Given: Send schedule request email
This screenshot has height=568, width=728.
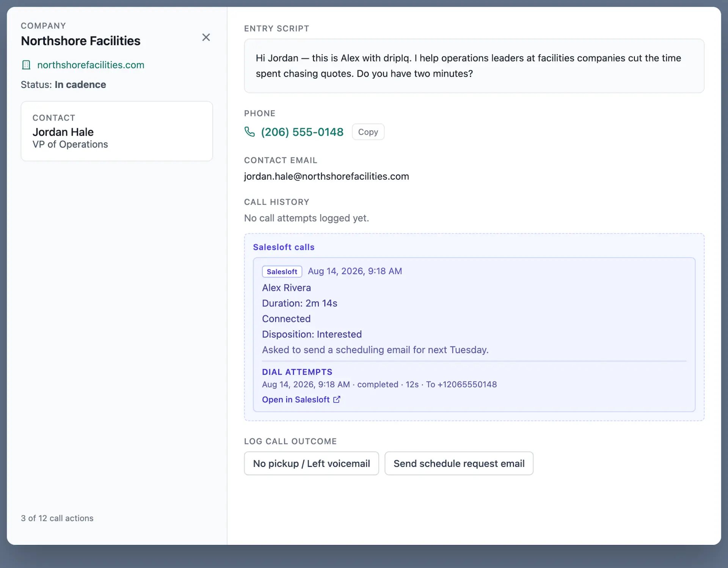Looking at the screenshot, I should pyautogui.click(x=459, y=463).
